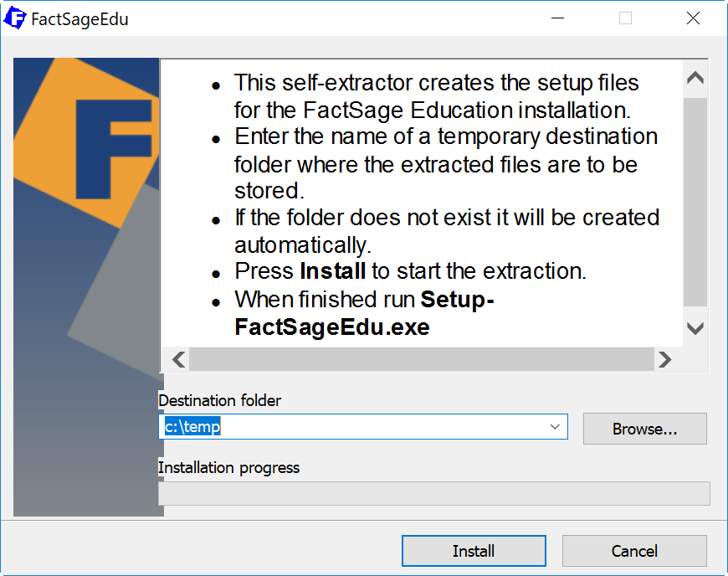Click the FactSageEdu window title text
This screenshot has height=576, width=728.
(79, 19)
